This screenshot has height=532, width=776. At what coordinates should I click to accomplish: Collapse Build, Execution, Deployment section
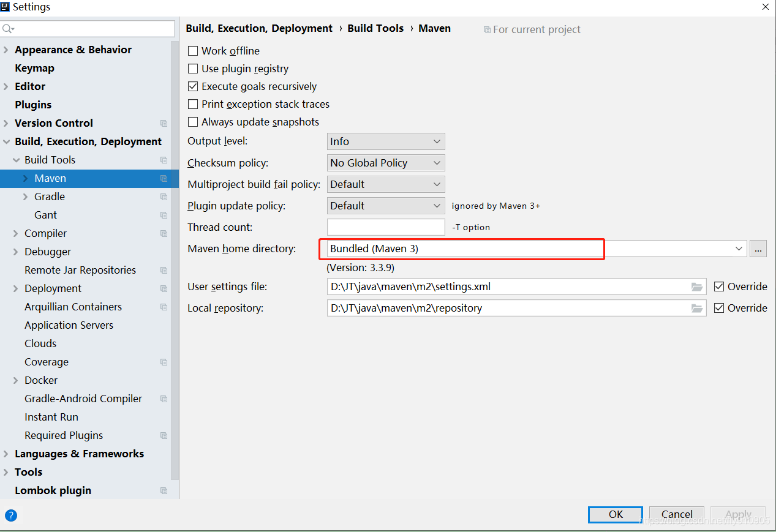click(x=6, y=141)
